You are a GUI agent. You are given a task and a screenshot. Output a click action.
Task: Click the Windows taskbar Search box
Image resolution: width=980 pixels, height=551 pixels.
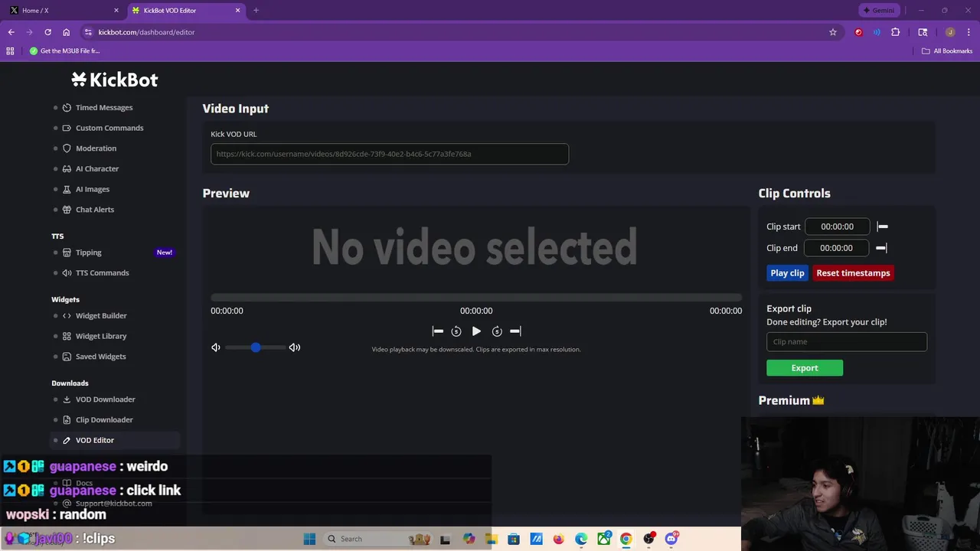pos(378,539)
